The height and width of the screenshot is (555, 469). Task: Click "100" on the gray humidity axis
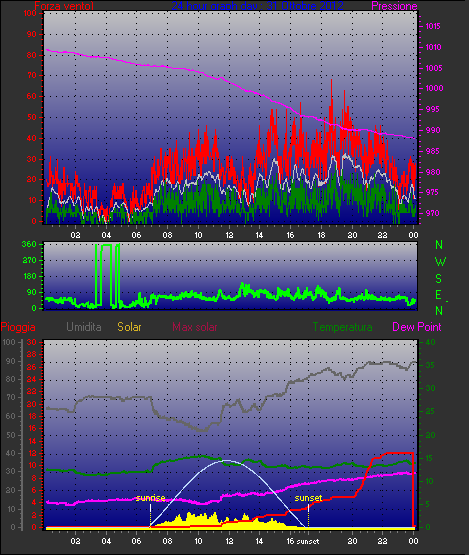pyautogui.click(x=9, y=342)
